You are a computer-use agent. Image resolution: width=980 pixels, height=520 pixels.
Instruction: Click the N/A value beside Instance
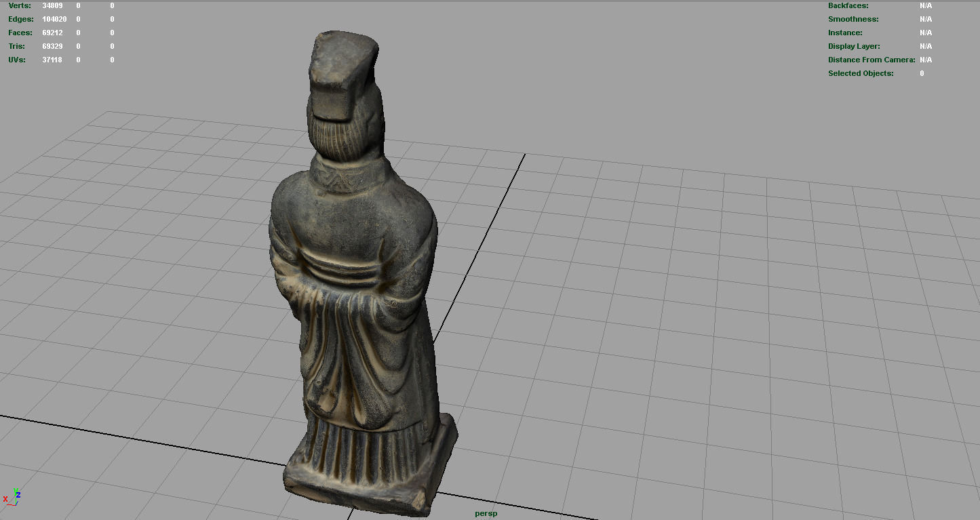pyautogui.click(x=926, y=33)
